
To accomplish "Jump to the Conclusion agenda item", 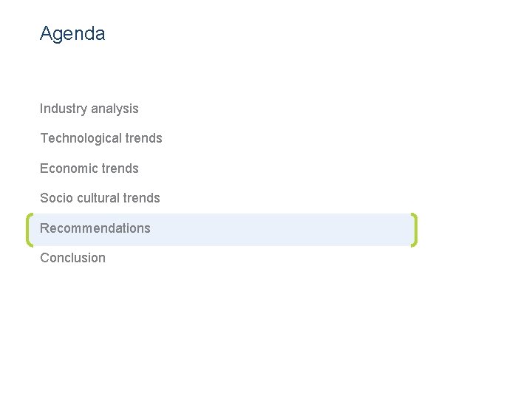I will (72, 258).
